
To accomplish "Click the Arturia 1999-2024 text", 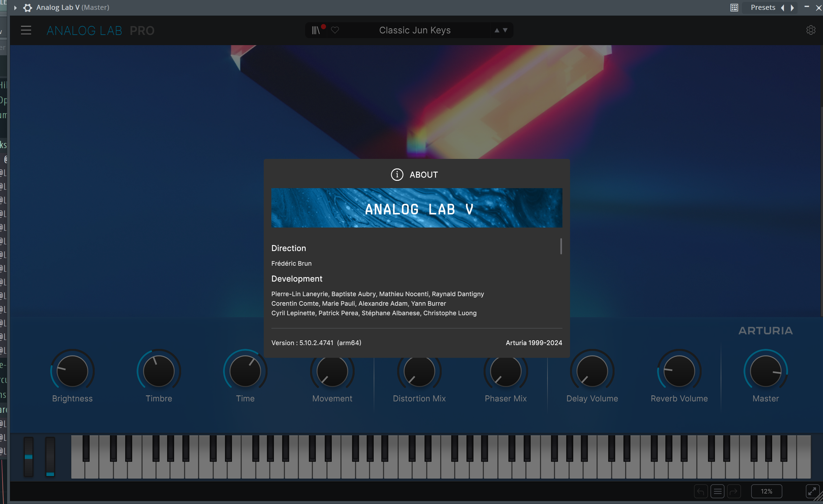I will coord(534,343).
